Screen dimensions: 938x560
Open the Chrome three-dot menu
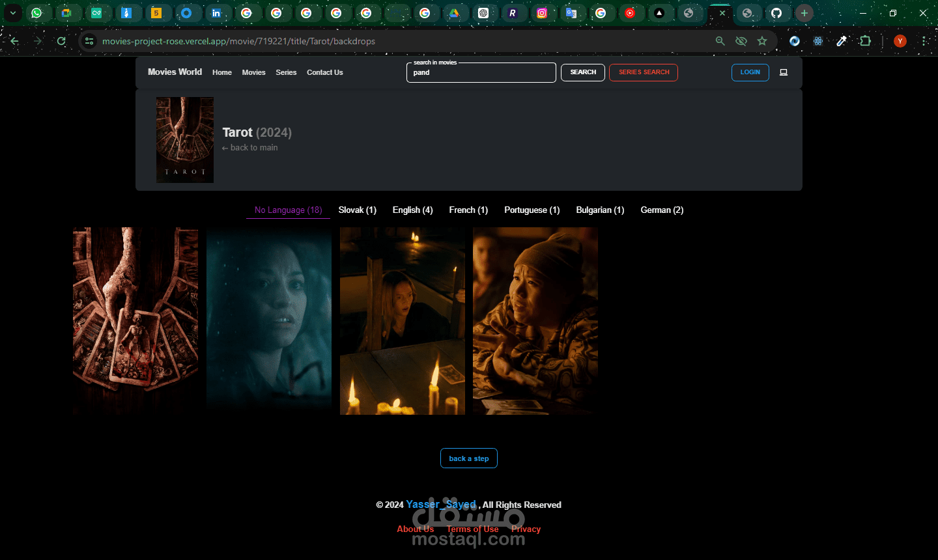point(924,41)
